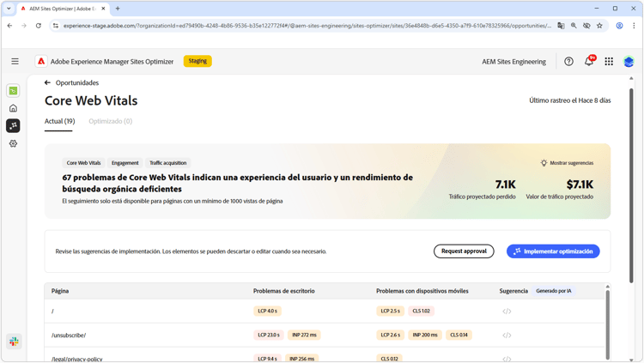Click the browser address bar URL
Screen dimensions: 644x363
[307, 26]
